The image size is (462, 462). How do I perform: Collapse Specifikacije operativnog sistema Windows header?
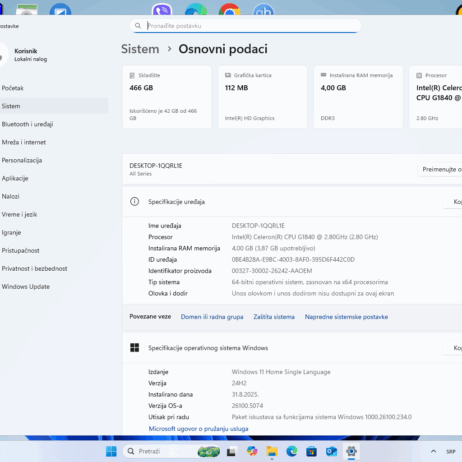(x=292, y=348)
